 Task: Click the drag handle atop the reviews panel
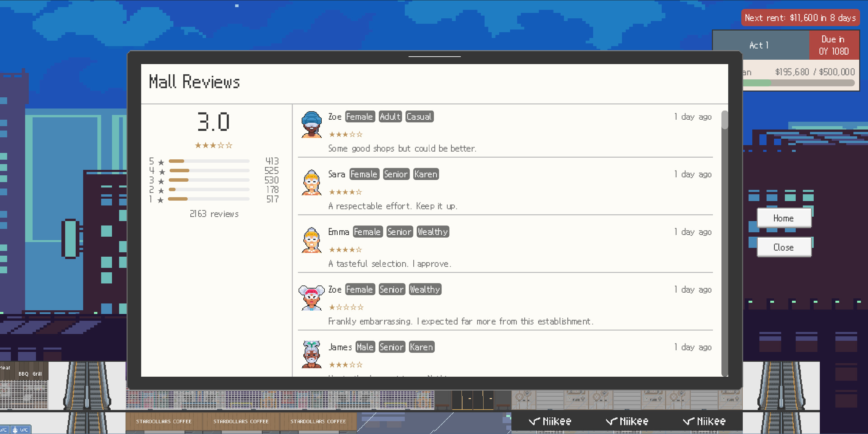click(434, 56)
